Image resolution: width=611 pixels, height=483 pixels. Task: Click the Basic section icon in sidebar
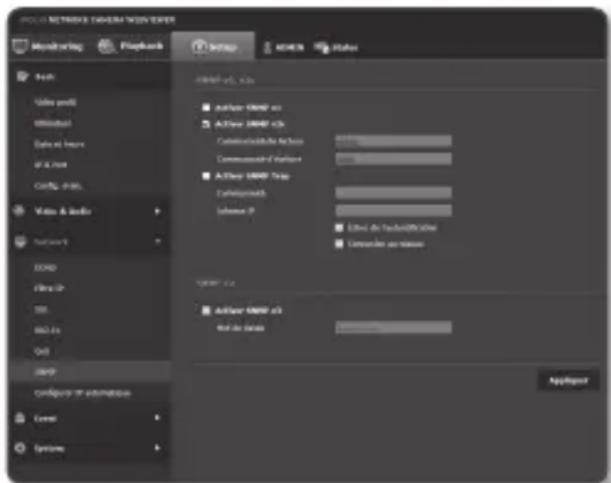click(22, 75)
